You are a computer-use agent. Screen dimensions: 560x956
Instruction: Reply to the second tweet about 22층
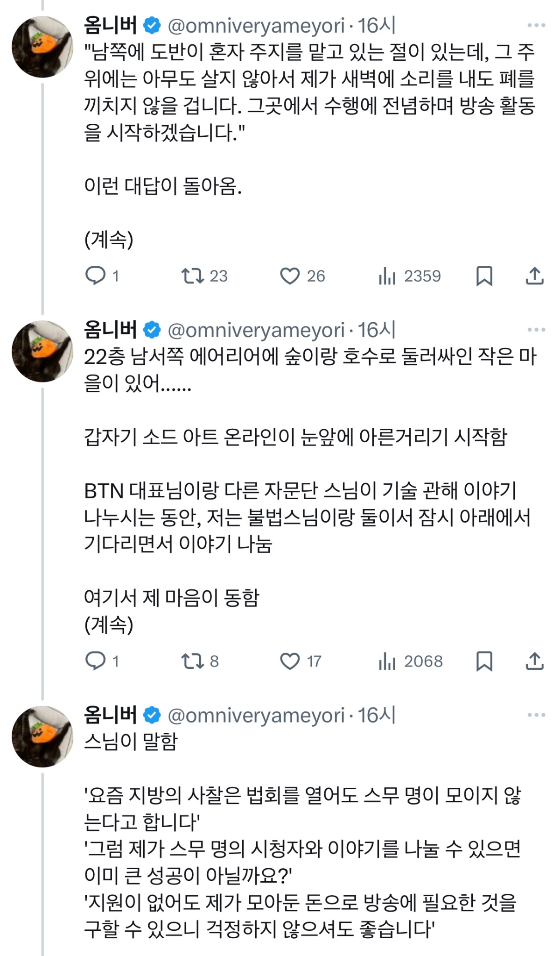click(96, 661)
